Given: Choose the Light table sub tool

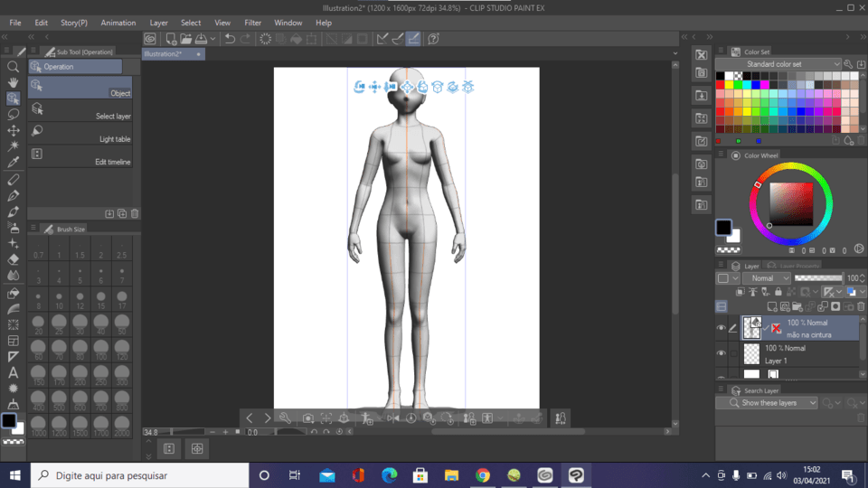Looking at the screenshot, I should pyautogui.click(x=80, y=134).
